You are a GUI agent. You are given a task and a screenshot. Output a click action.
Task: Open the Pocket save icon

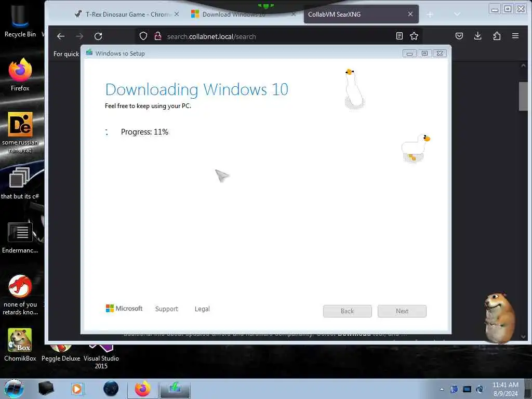pyautogui.click(x=459, y=36)
